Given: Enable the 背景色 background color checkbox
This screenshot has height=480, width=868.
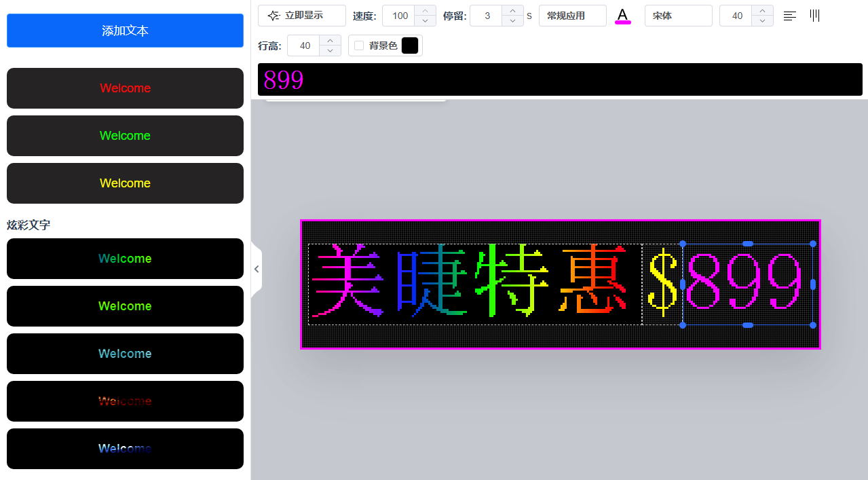Looking at the screenshot, I should (x=359, y=45).
